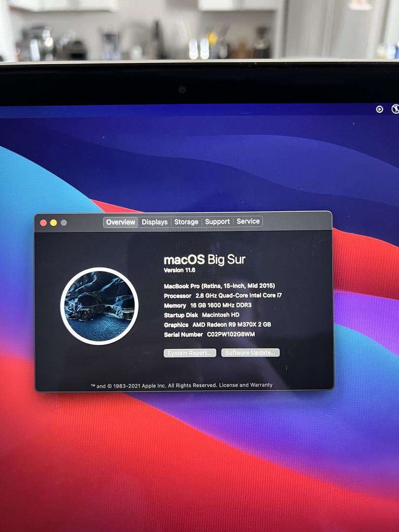Click graphics value 'AMD Radeon R9 M370X 2 GB'

pyautogui.click(x=232, y=325)
